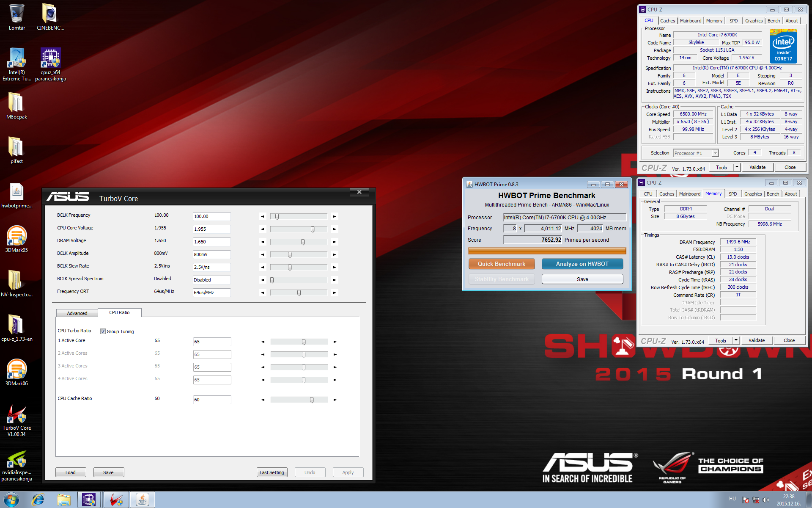Click Save in HWBOT Prime window
Viewport: 812px width, 508px height.
(582, 279)
